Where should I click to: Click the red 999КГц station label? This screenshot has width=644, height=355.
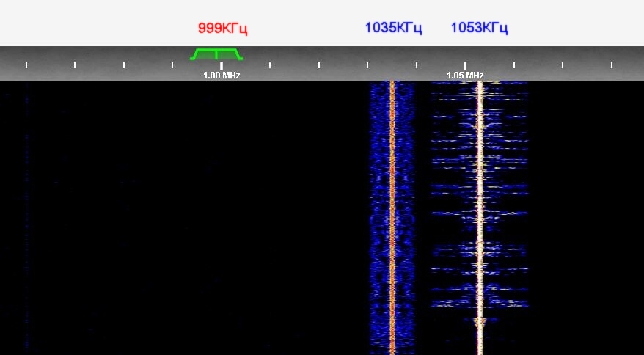click(x=222, y=29)
